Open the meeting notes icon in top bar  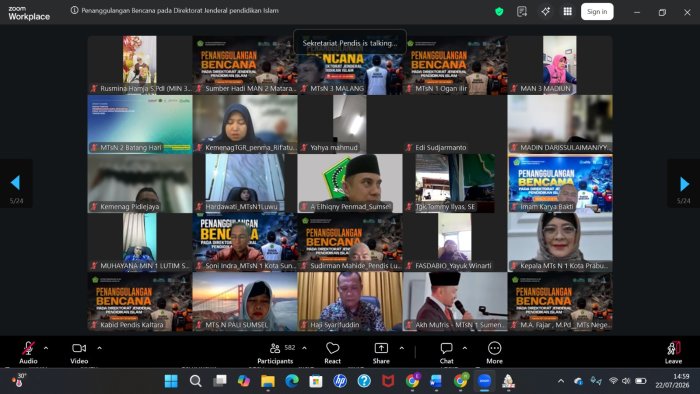521,12
